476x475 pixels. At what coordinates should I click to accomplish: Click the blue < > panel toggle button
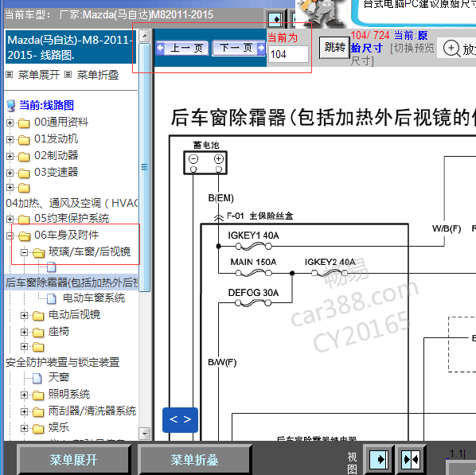tap(181, 420)
